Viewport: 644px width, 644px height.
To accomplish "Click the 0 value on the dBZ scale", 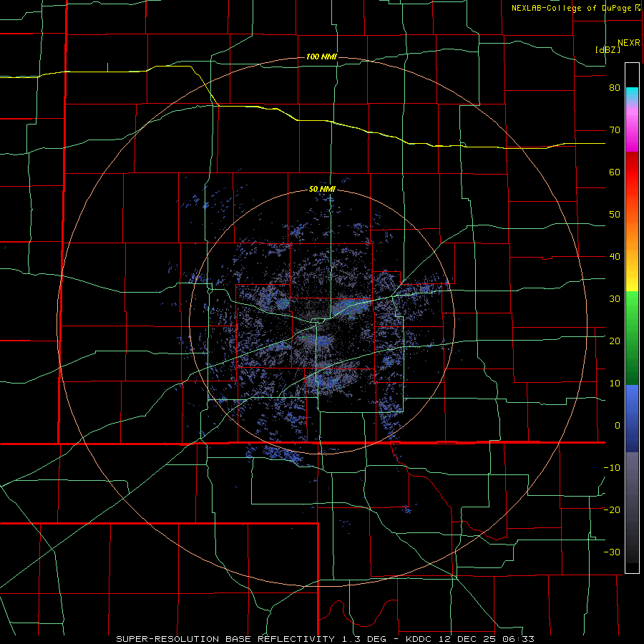I will (618, 426).
